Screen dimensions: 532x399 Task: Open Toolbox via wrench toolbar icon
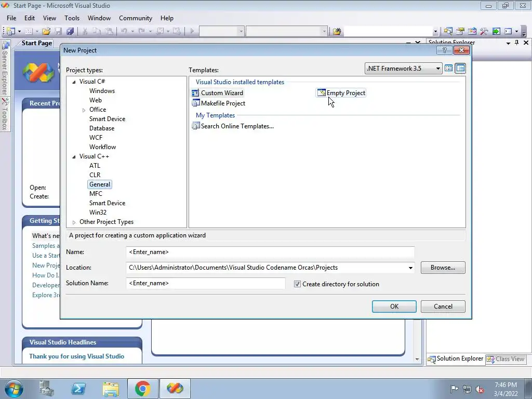[484, 31]
